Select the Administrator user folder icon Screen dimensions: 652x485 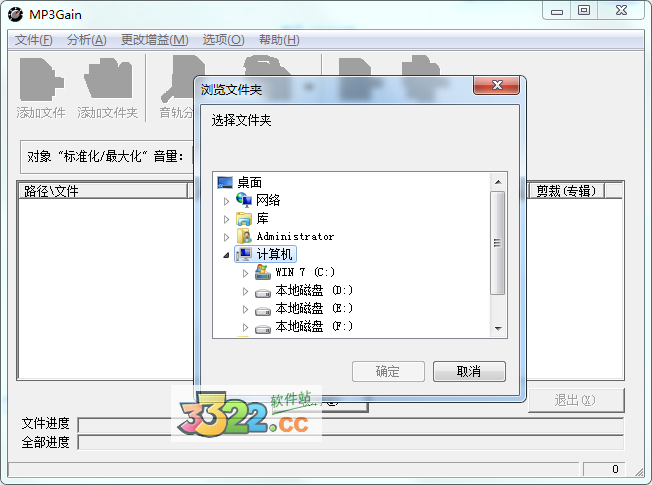(244, 236)
